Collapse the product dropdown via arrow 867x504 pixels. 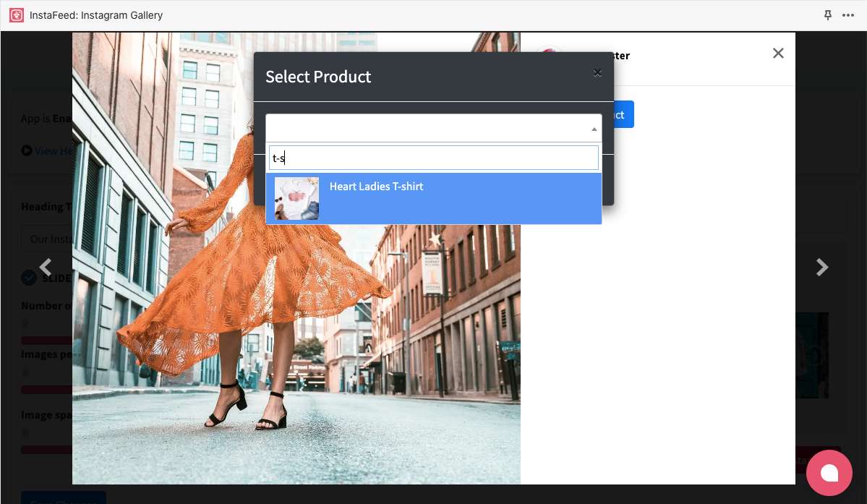[x=594, y=129]
